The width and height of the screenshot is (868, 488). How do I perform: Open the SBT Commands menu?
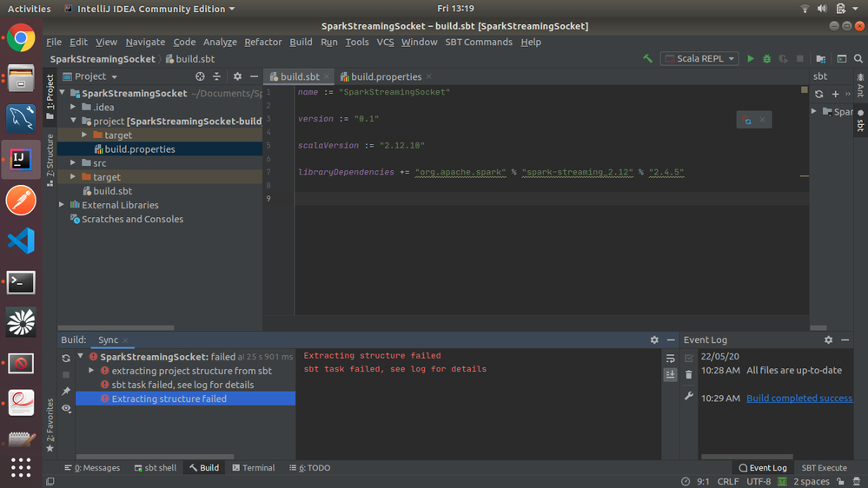[x=479, y=42]
